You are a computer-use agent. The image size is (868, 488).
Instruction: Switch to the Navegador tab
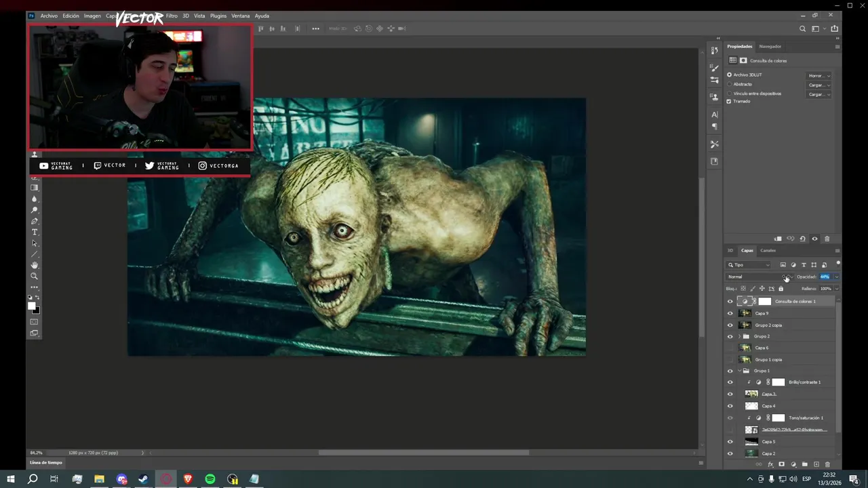(x=770, y=46)
